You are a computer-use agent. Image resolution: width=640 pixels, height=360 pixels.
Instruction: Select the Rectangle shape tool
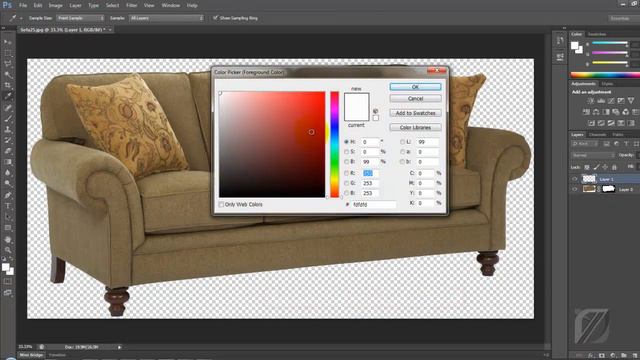[x=8, y=228]
